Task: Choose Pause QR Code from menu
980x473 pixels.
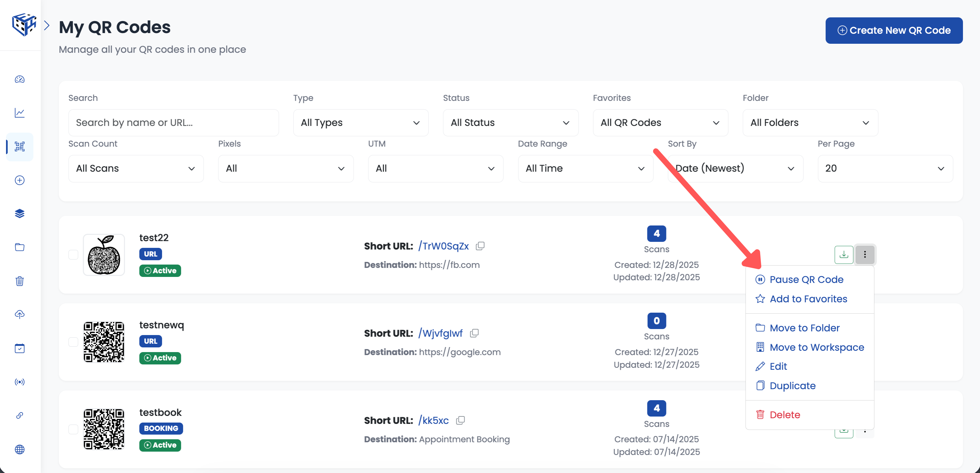Action: [806, 279]
